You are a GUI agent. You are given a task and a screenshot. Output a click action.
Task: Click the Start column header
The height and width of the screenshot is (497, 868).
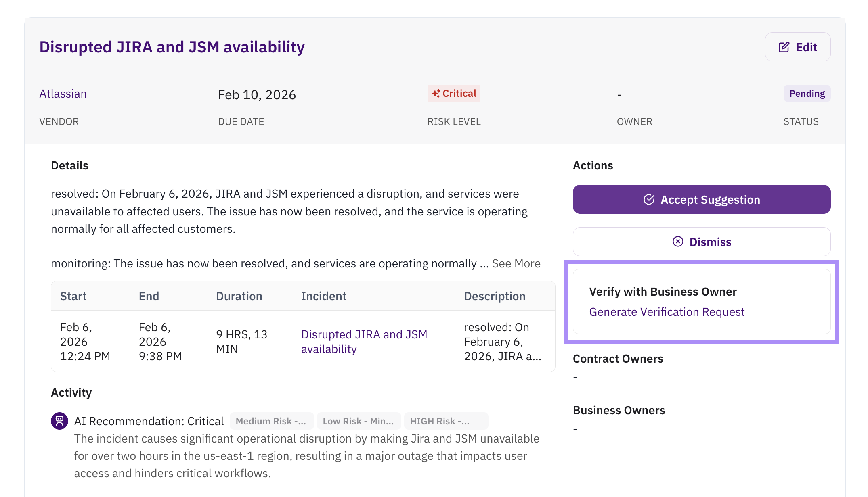pos(73,296)
